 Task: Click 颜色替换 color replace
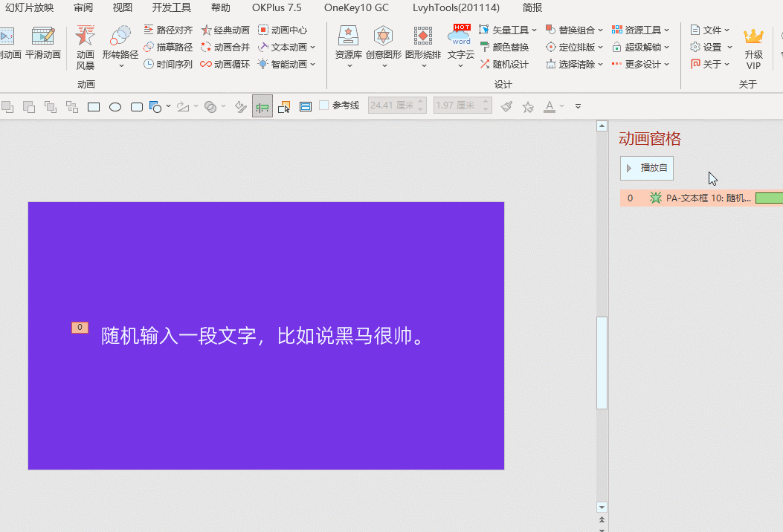point(505,47)
